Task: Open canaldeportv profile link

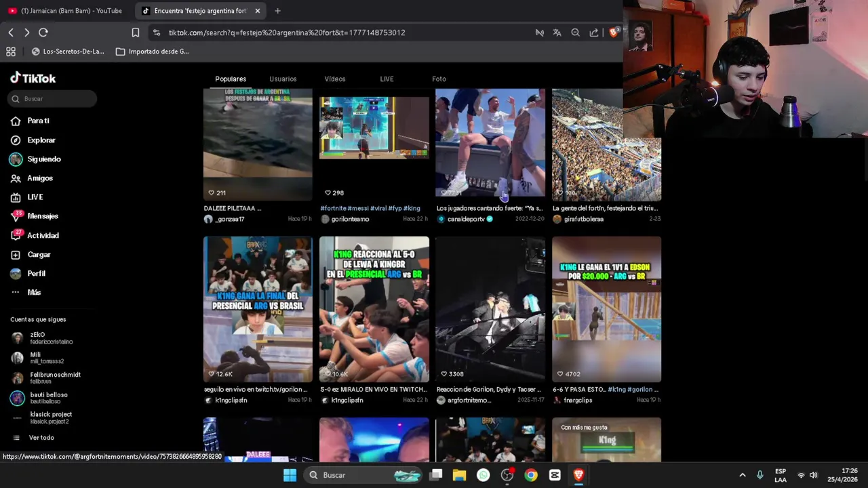Action: 465,220
